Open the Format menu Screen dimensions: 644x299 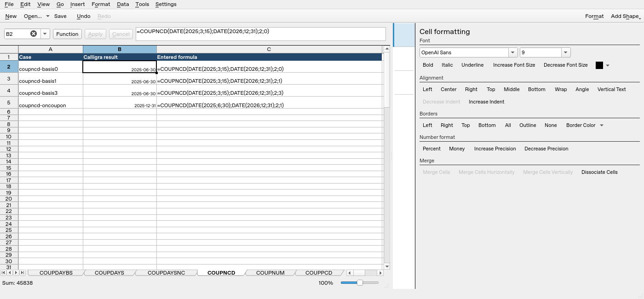coord(101,4)
